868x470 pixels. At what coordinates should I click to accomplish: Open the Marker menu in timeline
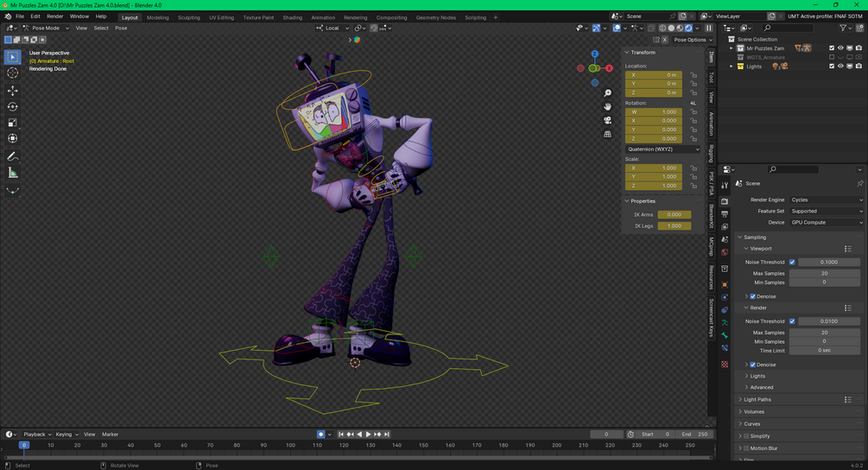coord(111,435)
